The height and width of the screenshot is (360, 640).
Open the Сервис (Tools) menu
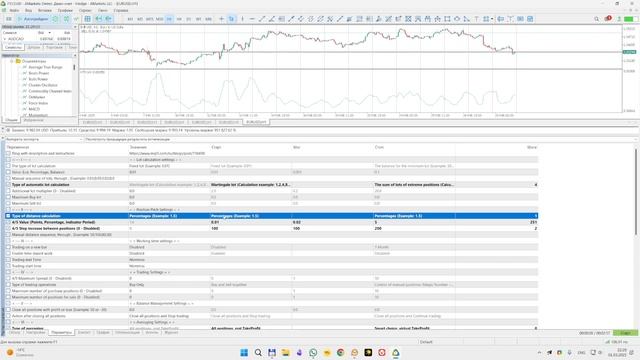(x=85, y=10)
